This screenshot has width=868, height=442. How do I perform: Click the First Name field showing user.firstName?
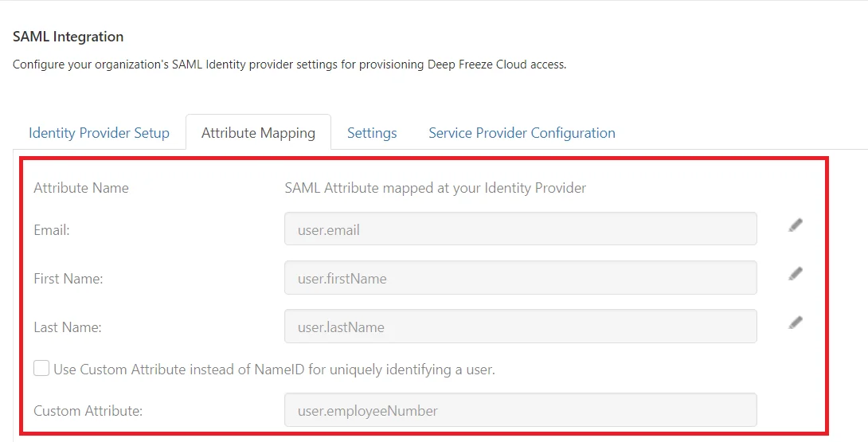[520, 277]
